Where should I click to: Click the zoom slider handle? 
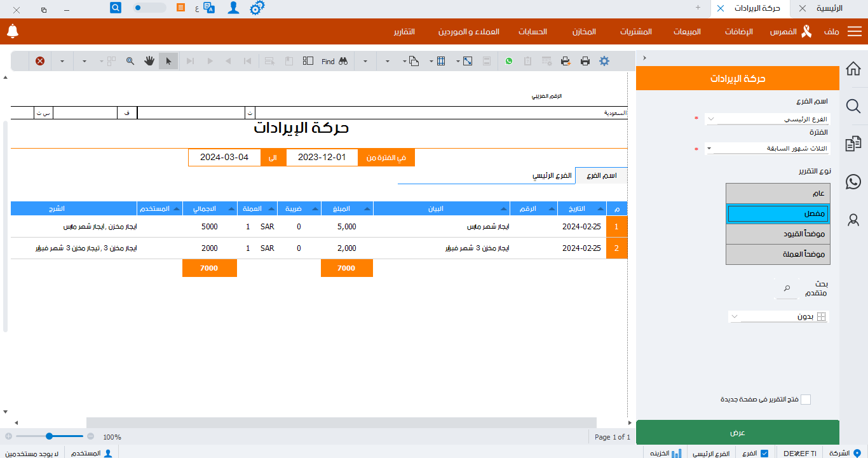(x=49, y=436)
